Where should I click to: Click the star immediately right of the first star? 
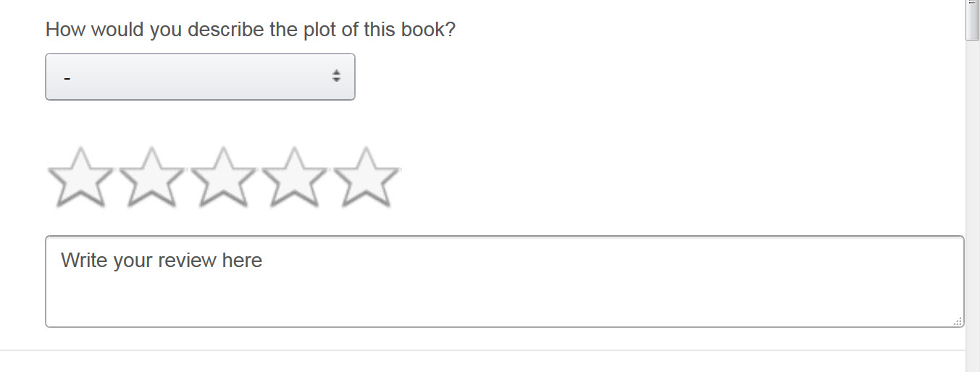[x=152, y=177]
